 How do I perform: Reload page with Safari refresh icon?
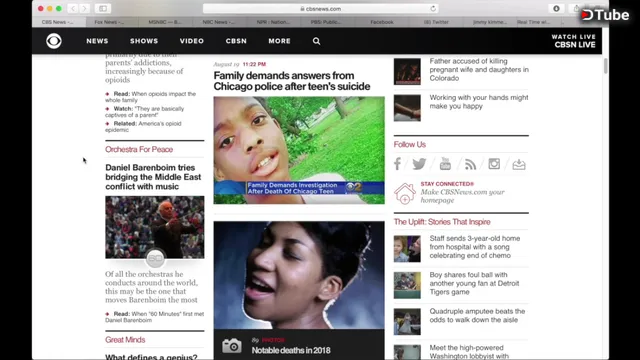433,9
